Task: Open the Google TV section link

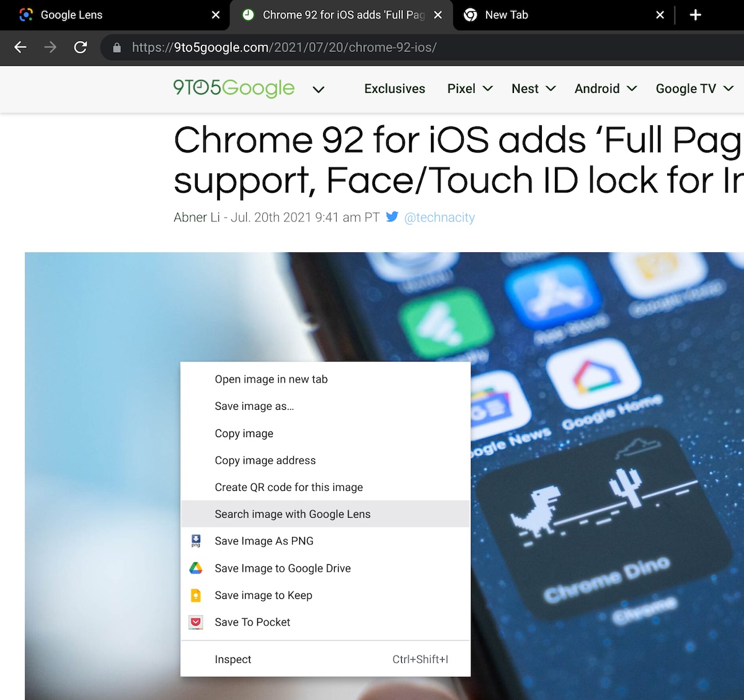Action: click(x=686, y=89)
